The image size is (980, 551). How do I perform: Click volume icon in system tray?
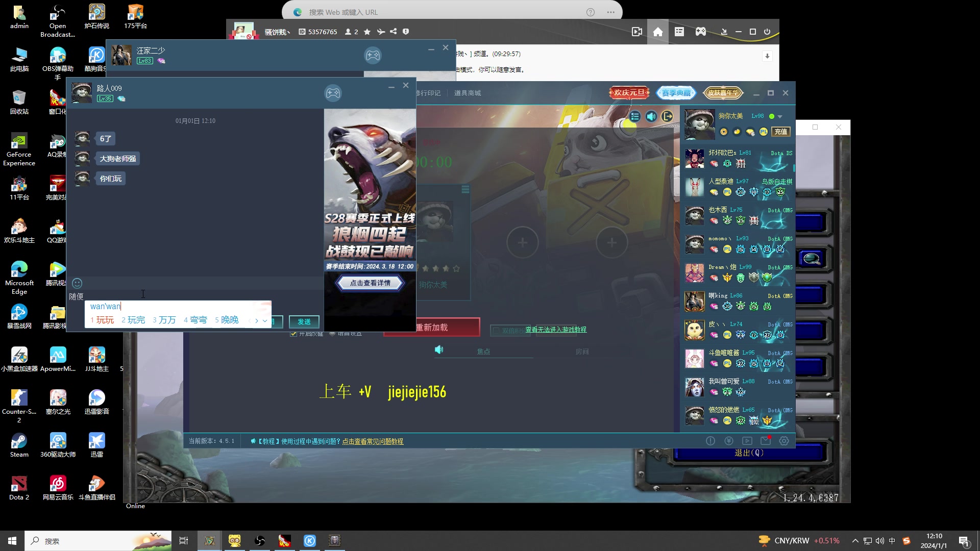click(879, 541)
